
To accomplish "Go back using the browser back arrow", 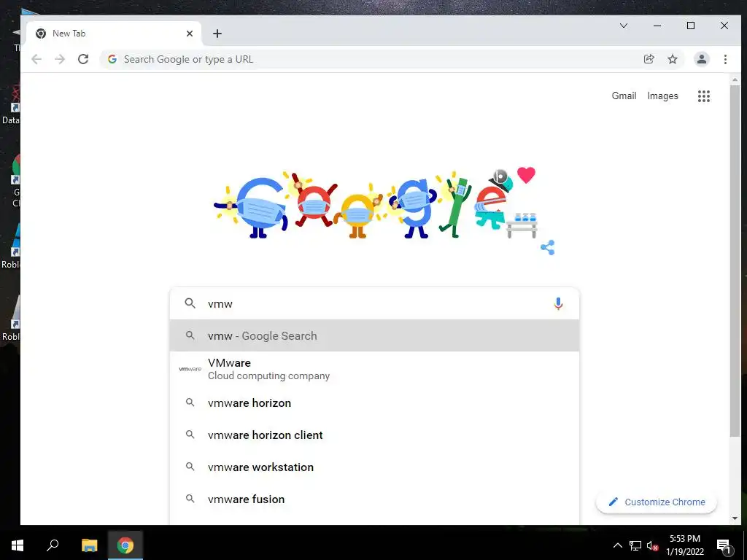I will 36,59.
